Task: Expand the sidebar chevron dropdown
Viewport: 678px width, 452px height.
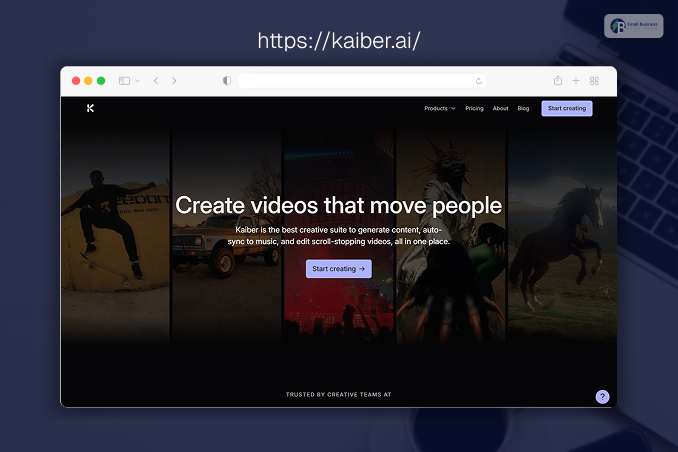Action: [x=138, y=81]
